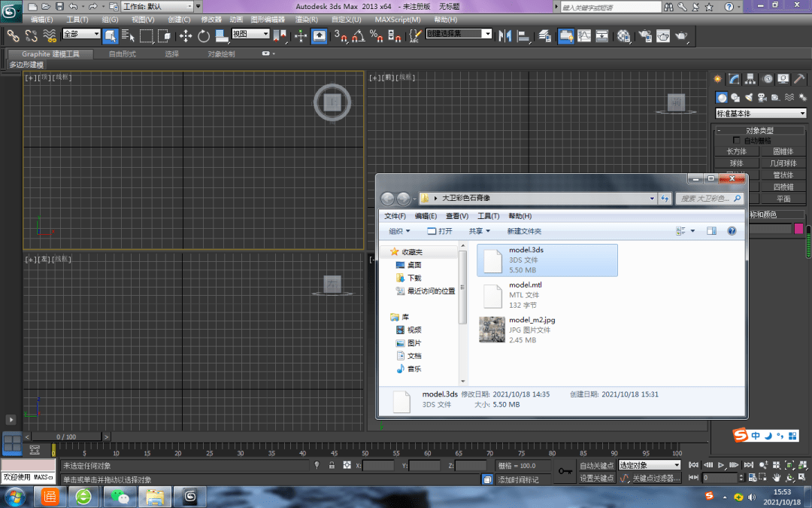Expand the 标准基本体 object category dropdown
This screenshot has height=508, width=812.
pyautogui.click(x=761, y=114)
